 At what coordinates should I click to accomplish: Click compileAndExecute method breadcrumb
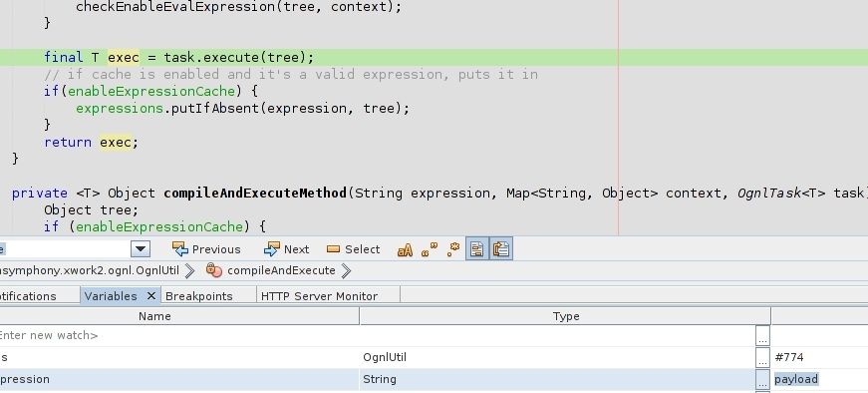(281, 270)
